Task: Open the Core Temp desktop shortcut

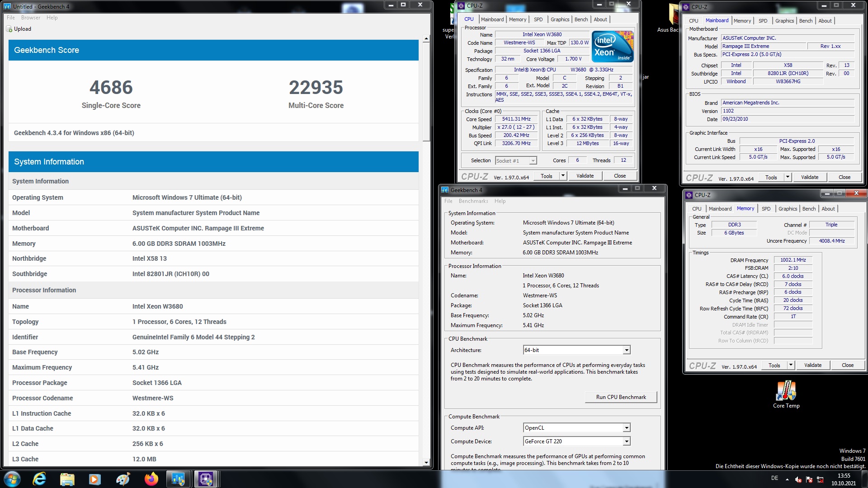Action: point(786,394)
